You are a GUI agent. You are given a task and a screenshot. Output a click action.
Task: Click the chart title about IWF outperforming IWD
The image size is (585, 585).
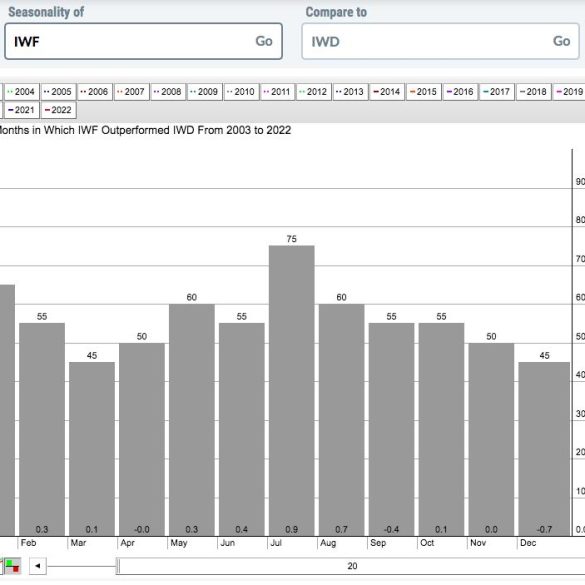(145, 130)
